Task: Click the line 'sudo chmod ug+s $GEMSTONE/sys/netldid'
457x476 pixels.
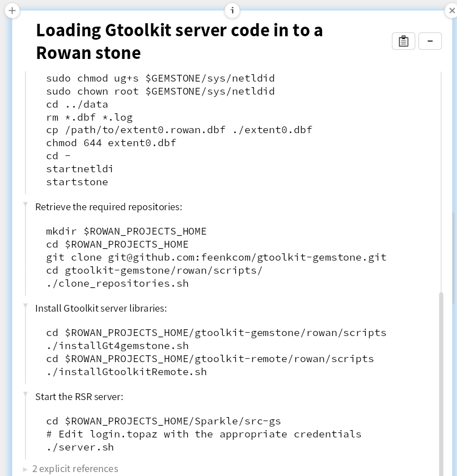Action: click(160, 78)
